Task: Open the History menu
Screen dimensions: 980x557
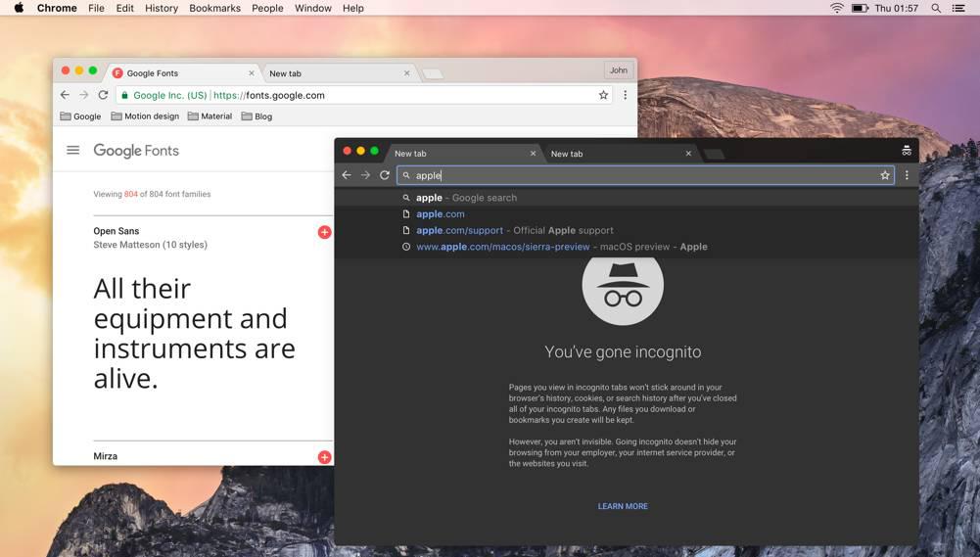Action: [162, 8]
